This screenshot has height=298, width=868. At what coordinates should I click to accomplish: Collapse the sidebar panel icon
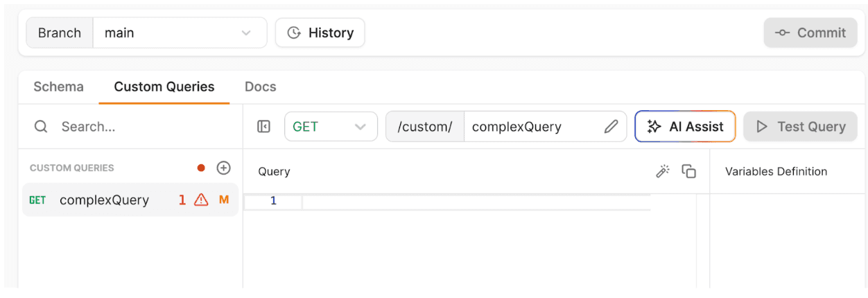263,127
